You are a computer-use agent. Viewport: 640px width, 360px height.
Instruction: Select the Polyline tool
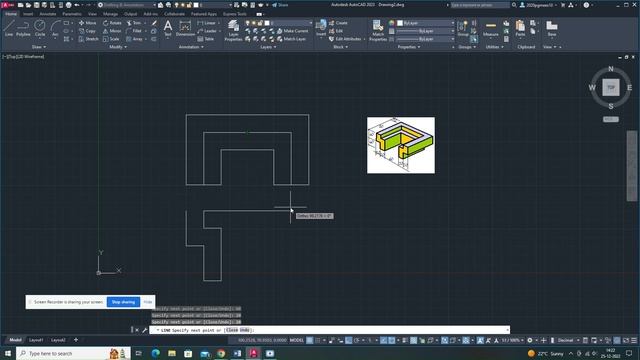tap(23, 28)
